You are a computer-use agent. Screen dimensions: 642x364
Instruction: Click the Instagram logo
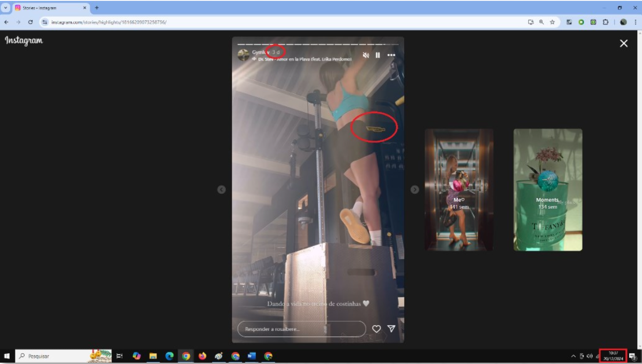(24, 40)
